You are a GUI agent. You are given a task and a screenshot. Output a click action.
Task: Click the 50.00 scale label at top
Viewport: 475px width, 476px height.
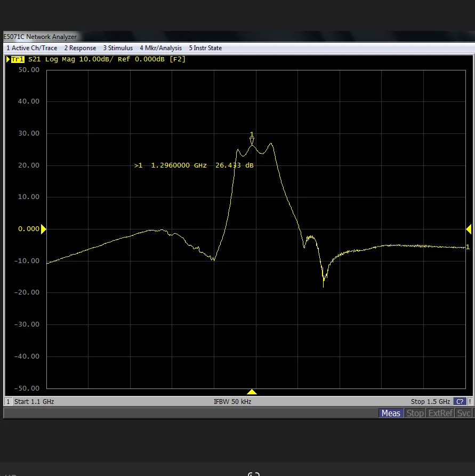click(29, 70)
